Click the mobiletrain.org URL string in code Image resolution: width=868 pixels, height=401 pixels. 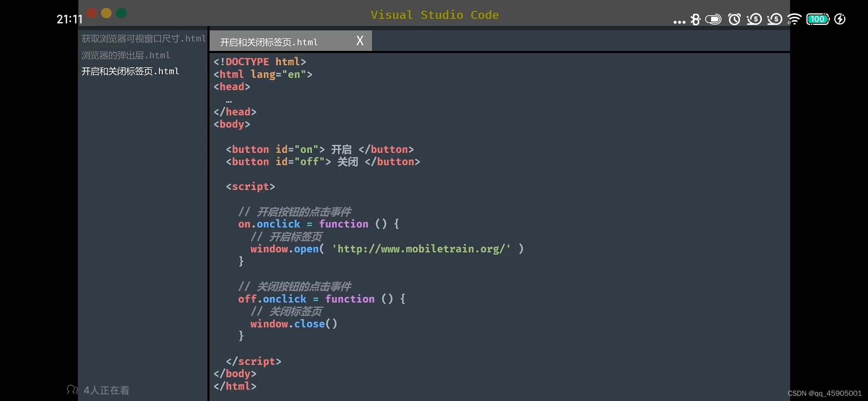tap(421, 249)
